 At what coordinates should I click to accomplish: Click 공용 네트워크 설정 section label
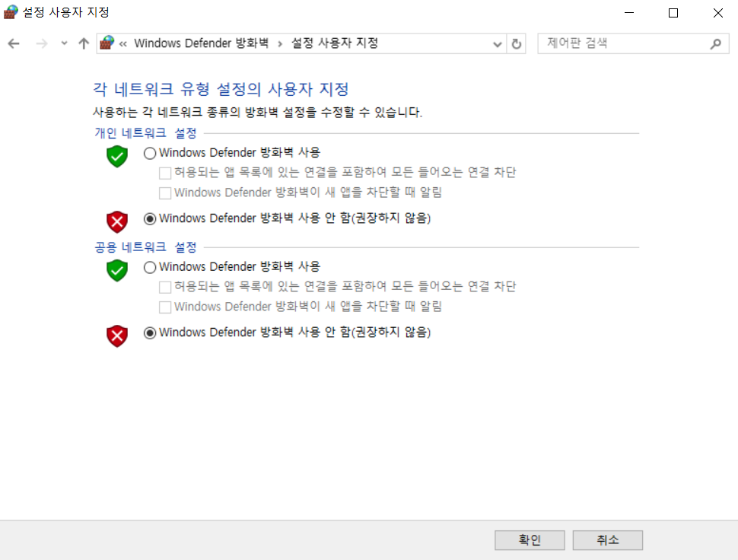click(x=145, y=247)
